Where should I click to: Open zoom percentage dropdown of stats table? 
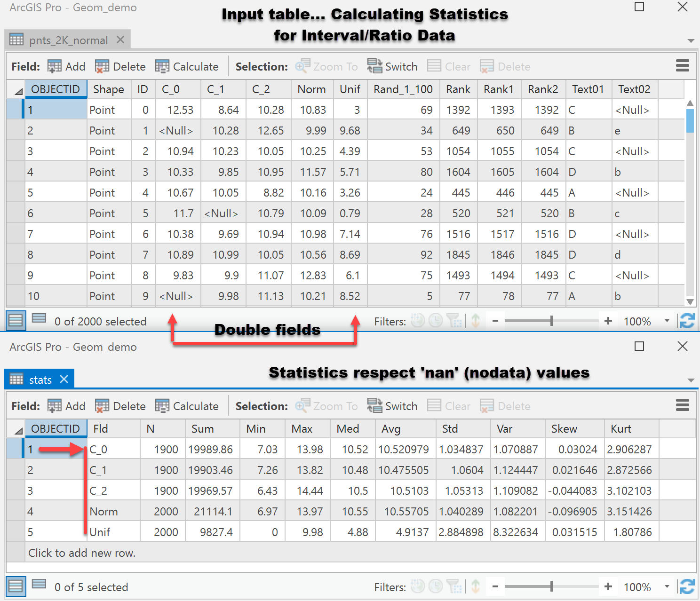coord(667,587)
